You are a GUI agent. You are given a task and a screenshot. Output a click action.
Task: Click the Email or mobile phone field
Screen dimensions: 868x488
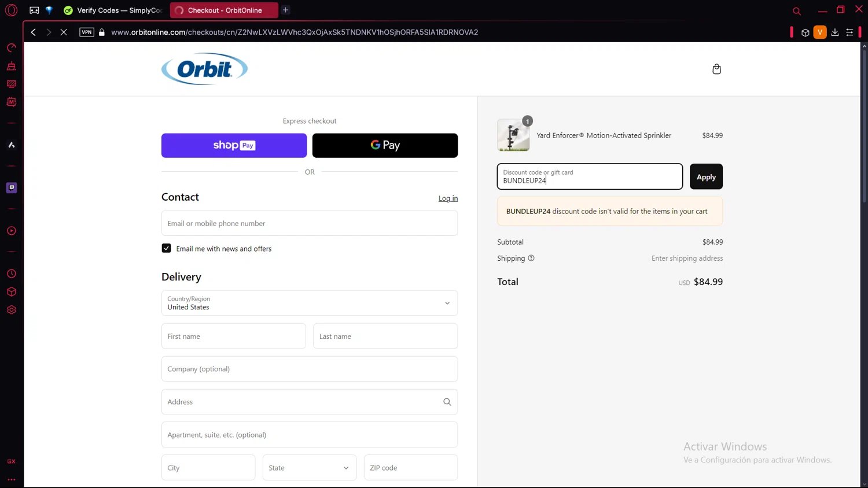point(310,223)
